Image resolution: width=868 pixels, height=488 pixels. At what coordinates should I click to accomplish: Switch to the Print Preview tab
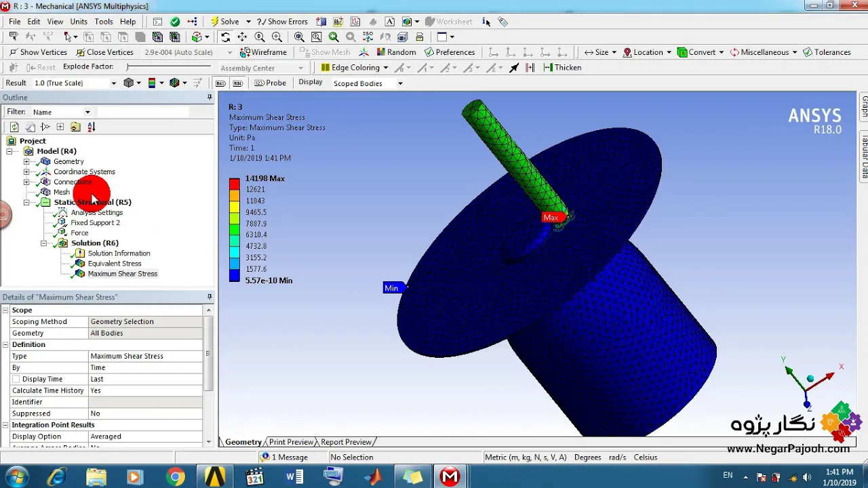[x=291, y=442]
